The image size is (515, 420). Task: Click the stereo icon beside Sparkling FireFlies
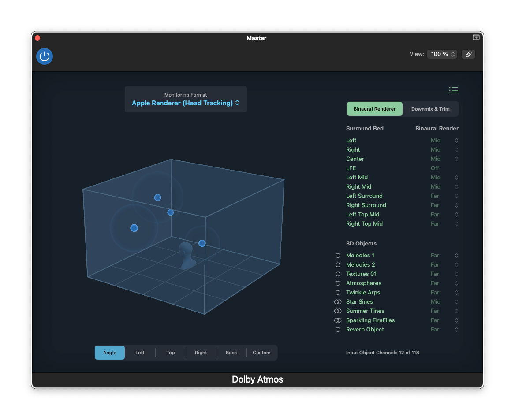[x=338, y=320]
